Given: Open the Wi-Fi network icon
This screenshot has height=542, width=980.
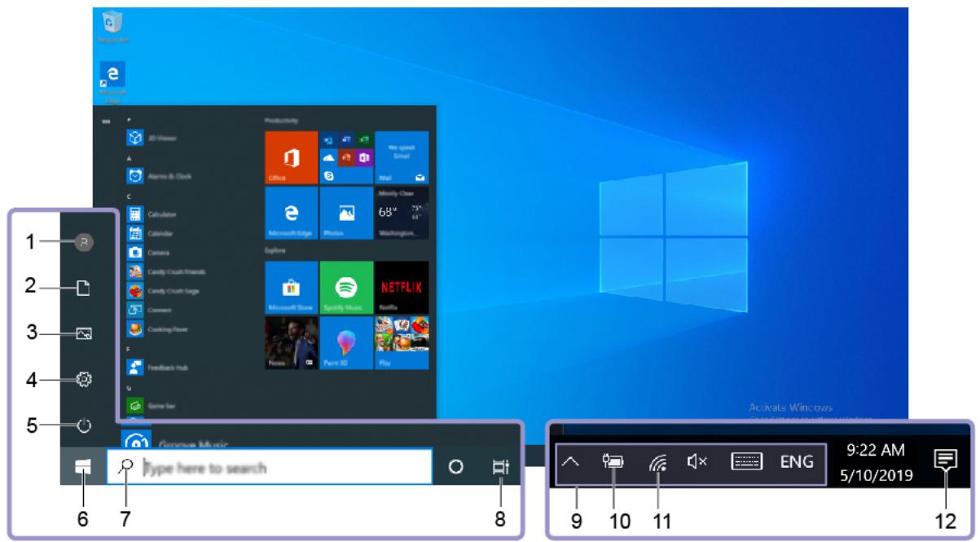Looking at the screenshot, I should (x=657, y=463).
